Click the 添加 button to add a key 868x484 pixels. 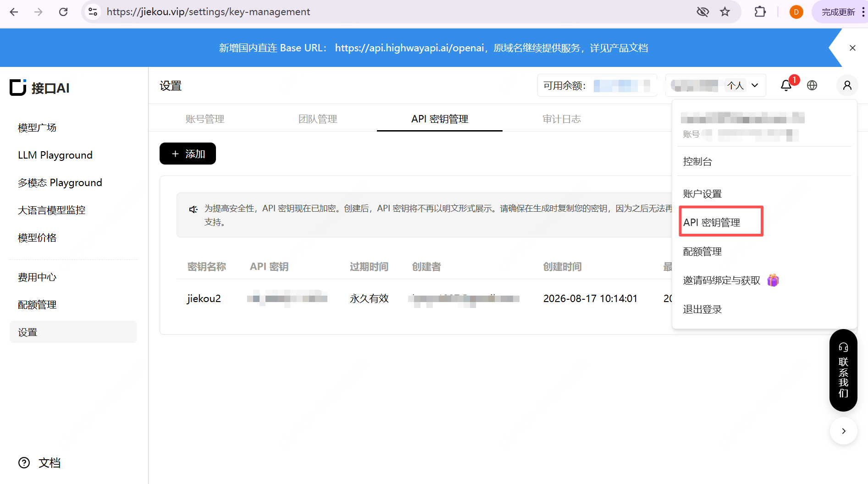click(x=188, y=154)
